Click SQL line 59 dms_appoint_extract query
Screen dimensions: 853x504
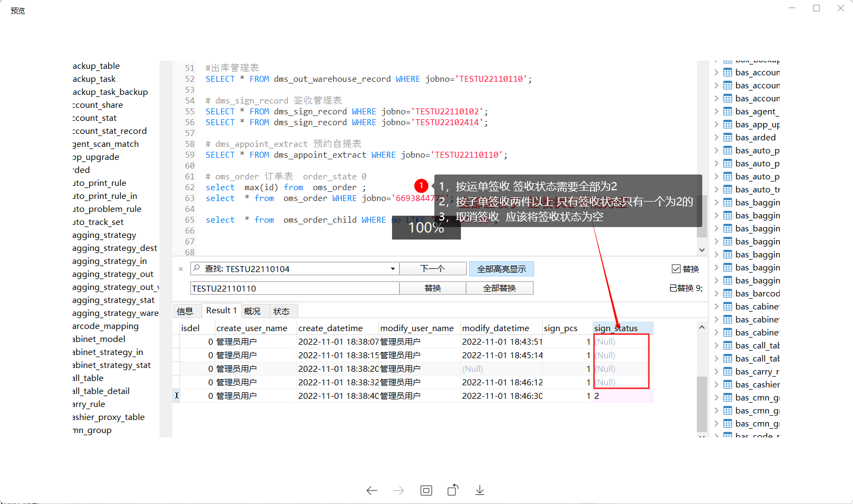pos(356,154)
